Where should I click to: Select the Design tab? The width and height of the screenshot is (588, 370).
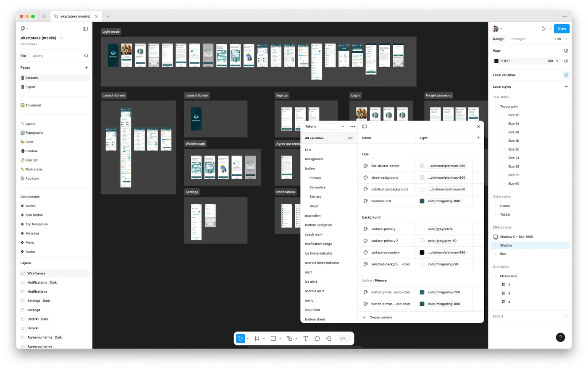[498, 39]
